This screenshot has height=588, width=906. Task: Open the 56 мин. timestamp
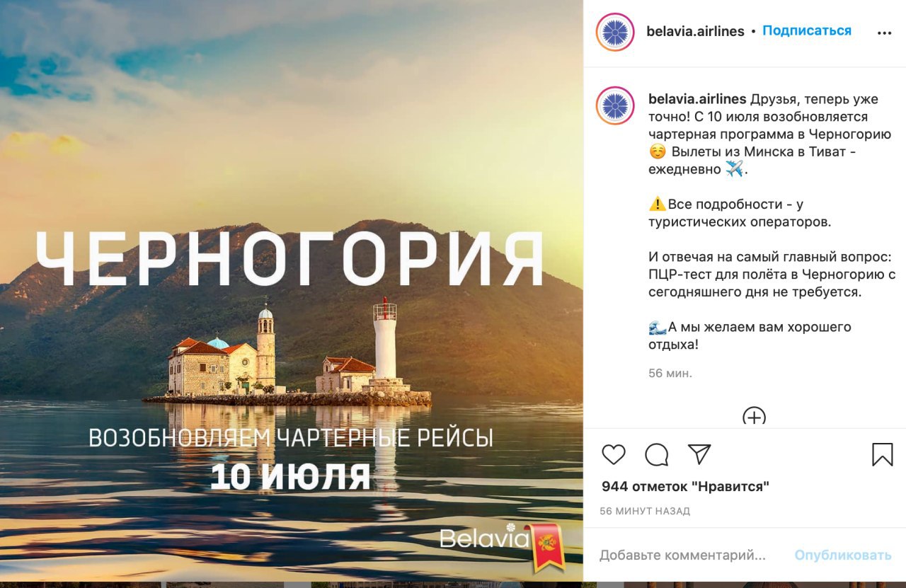(x=670, y=373)
